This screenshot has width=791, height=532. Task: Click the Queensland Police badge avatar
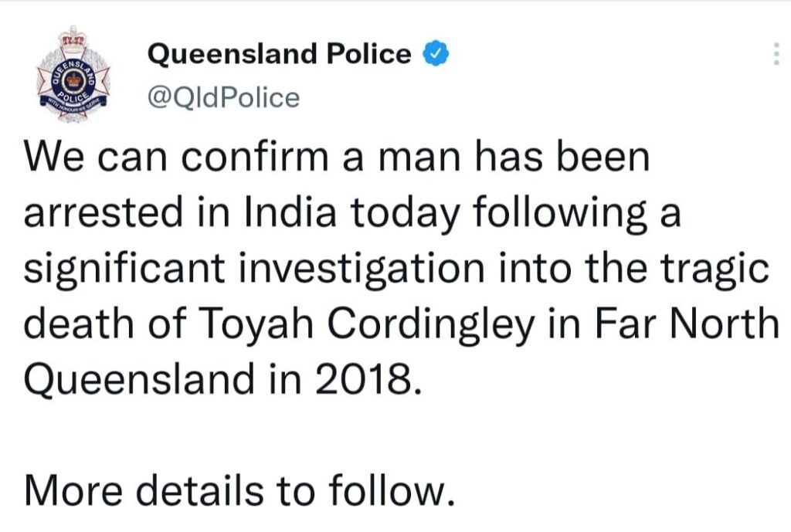tap(74, 70)
